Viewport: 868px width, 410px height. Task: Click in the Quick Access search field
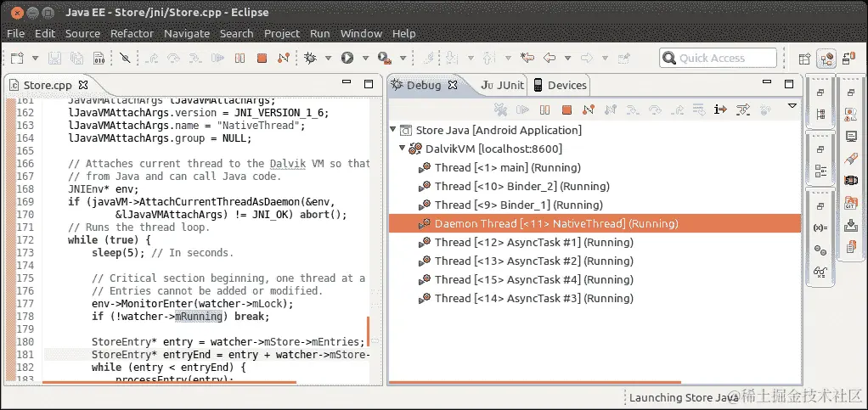click(718, 58)
